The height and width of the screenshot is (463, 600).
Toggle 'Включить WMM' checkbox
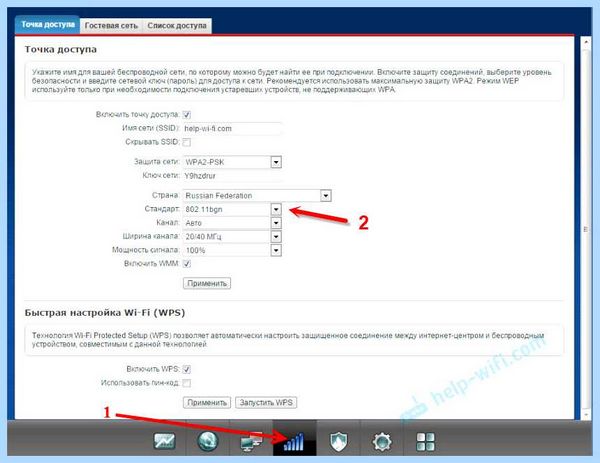click(187, 264)
